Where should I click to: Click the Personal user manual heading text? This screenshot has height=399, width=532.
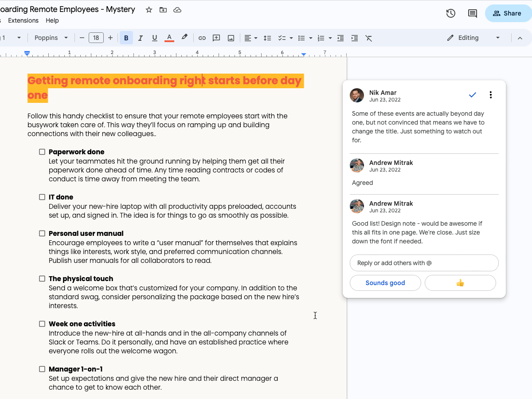(x=86, y=233)
